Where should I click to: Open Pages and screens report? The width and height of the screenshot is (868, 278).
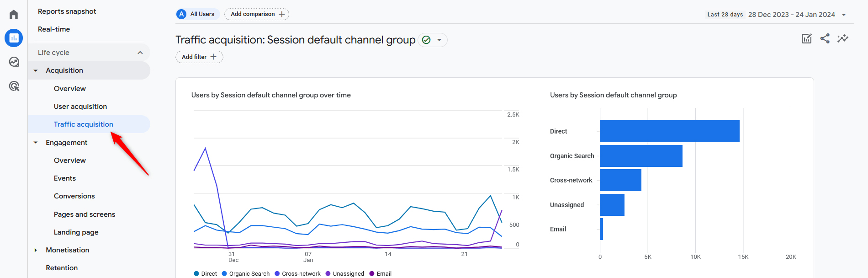click(85, 214)
